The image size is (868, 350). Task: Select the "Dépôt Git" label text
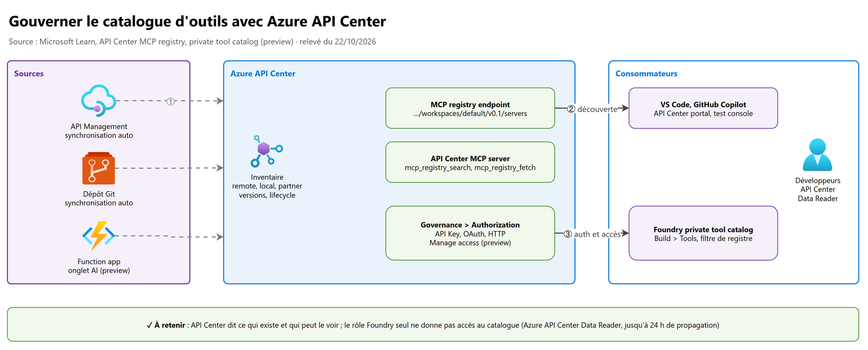[x=99, y=194]
